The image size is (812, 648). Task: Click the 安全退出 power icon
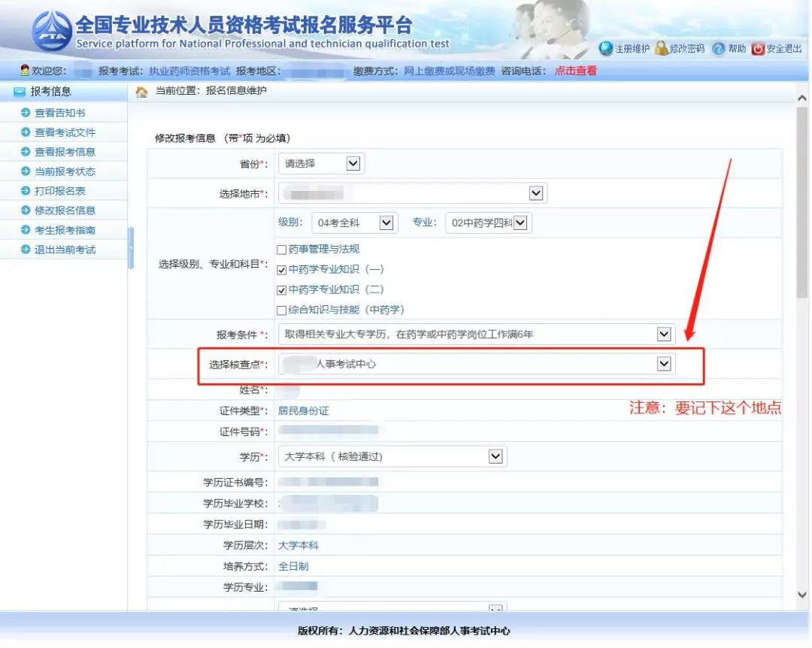tap(758, 49)
